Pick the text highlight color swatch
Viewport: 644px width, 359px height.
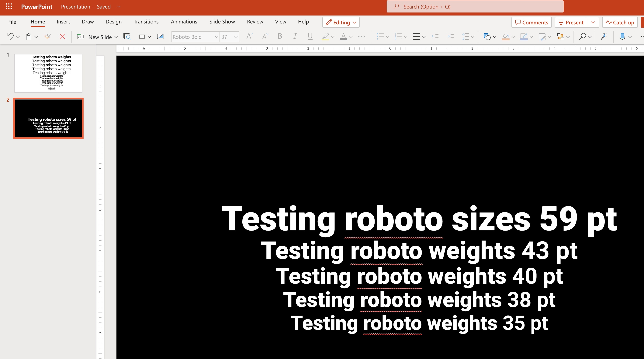(x=325, y=37)
